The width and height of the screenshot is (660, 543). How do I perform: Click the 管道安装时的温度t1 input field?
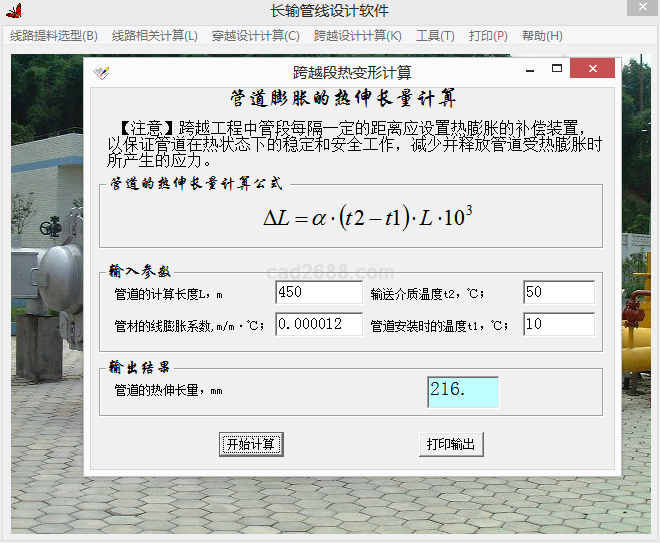(558, 324)
